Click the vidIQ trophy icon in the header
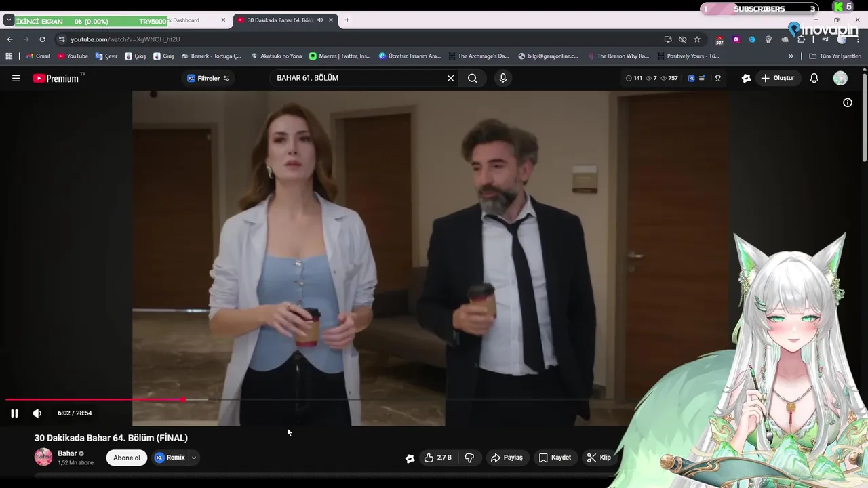The width and height of the screenshot is (868, 488). coord(717,78)
